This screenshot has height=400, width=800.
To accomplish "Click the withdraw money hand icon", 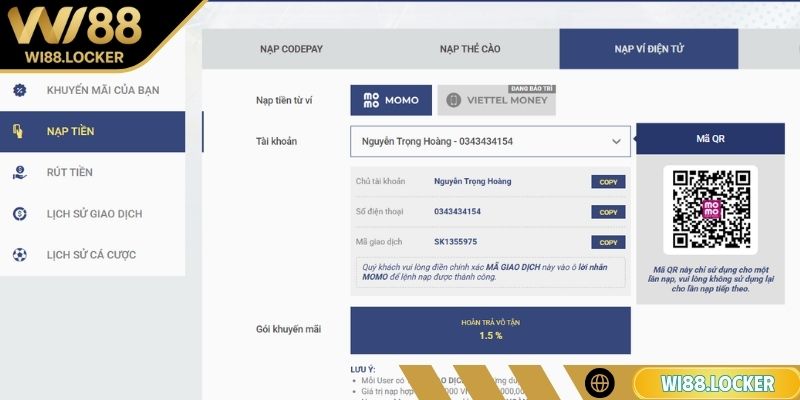I will tap(19, 172).
